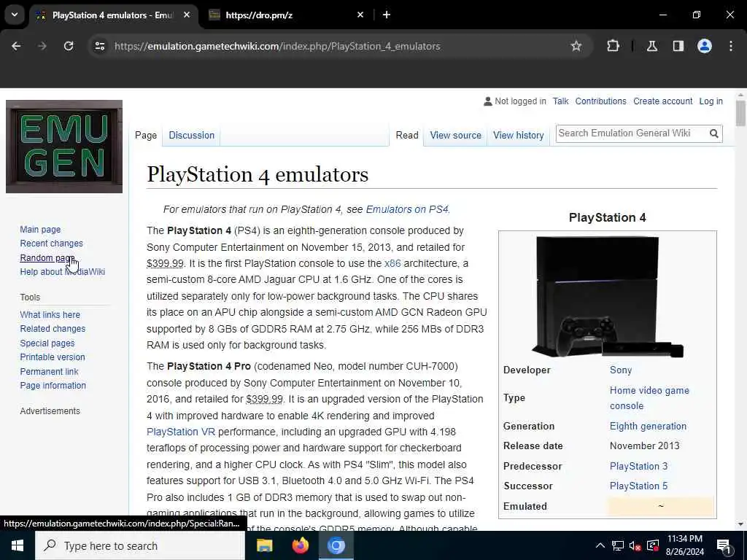
Task: Click the page vertical scrollbar thumb
Action: 740,113
